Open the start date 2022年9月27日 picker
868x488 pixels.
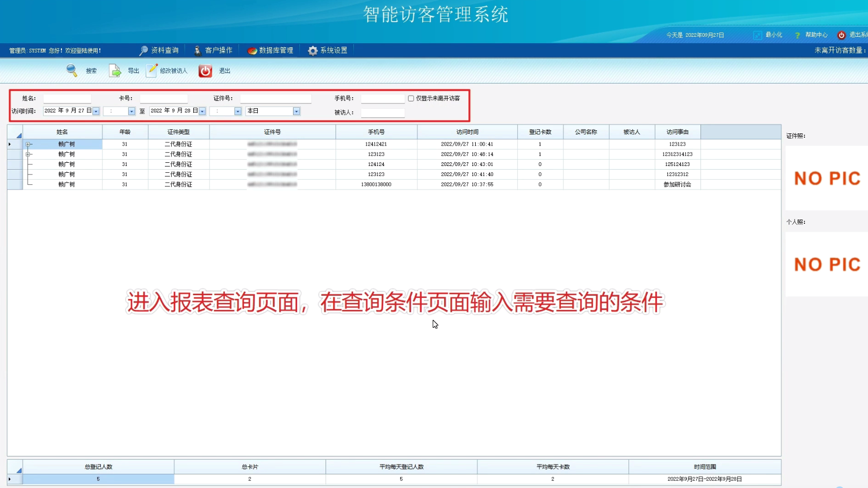(96, 111)
